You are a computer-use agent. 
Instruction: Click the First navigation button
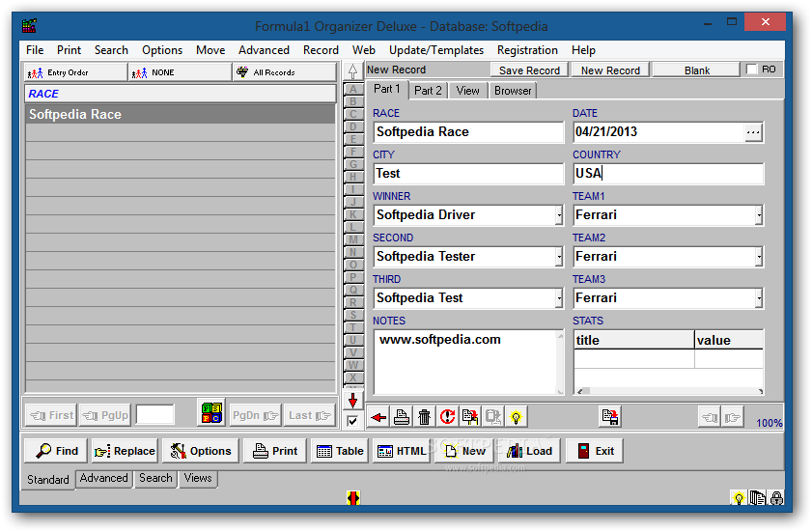[51, 415]
